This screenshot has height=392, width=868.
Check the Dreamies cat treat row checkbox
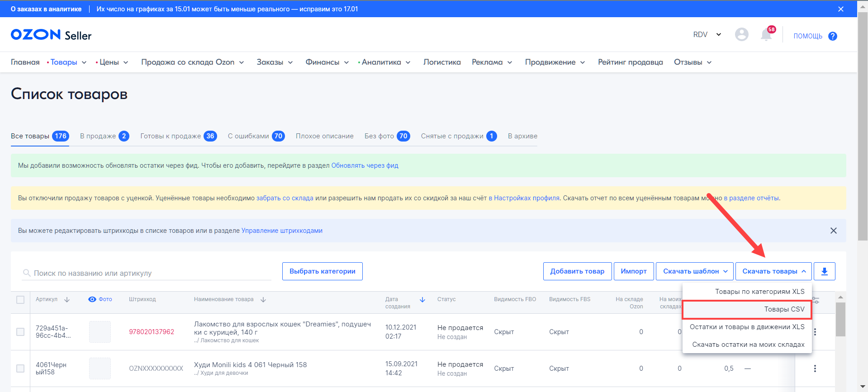[x=20, y=332]
